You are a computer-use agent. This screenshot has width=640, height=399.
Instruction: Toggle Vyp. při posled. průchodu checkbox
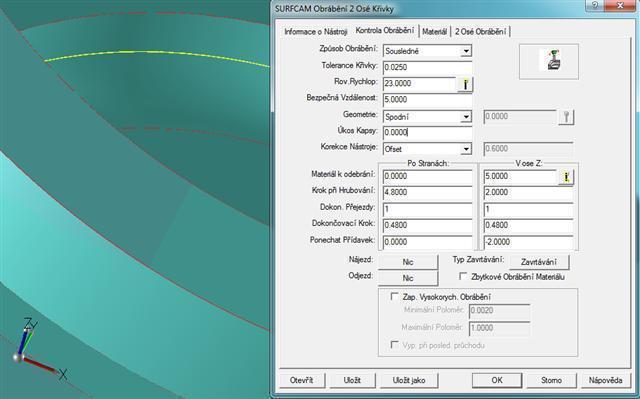pyautogui.click(x=394, y=345)
